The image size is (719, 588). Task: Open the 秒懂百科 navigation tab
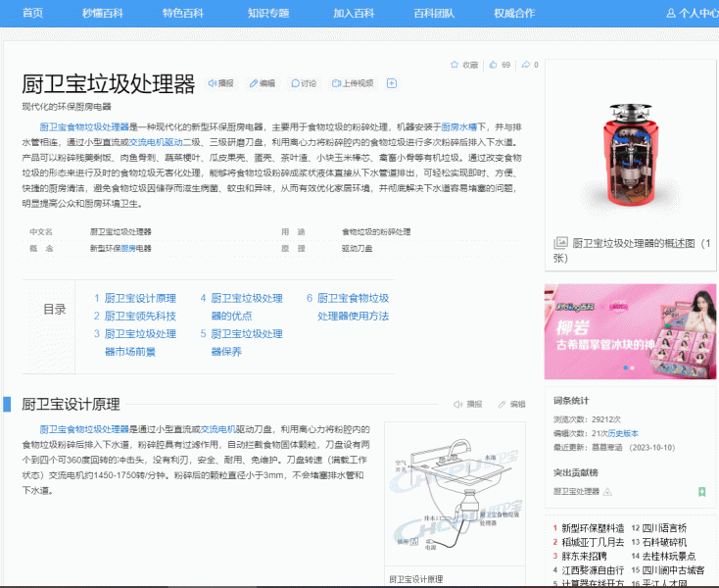tap(103, 13)
